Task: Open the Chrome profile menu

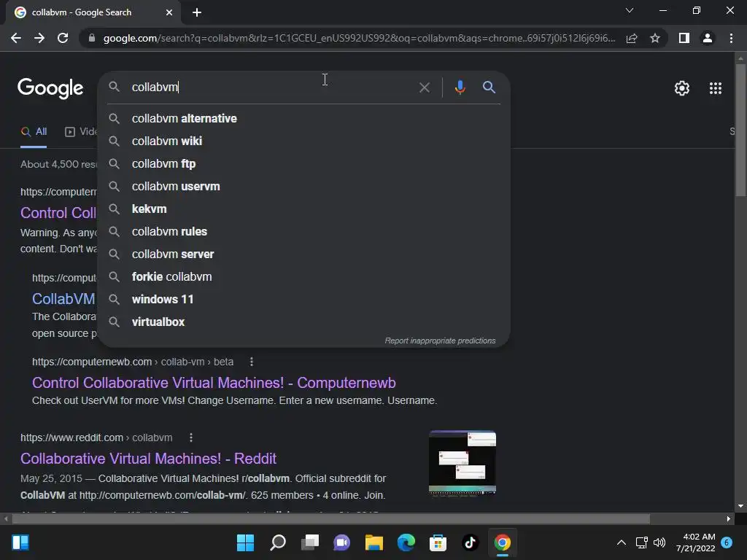Action: coord(708,38)
